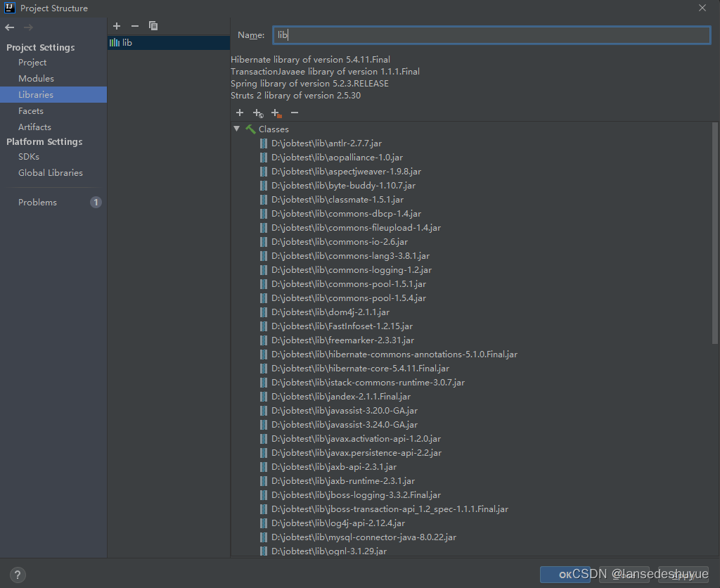The width and height of the screenshot is (720, 588).
Task: Select commons-lang3-3.8.1.jar entry
Action: [350, 256]
